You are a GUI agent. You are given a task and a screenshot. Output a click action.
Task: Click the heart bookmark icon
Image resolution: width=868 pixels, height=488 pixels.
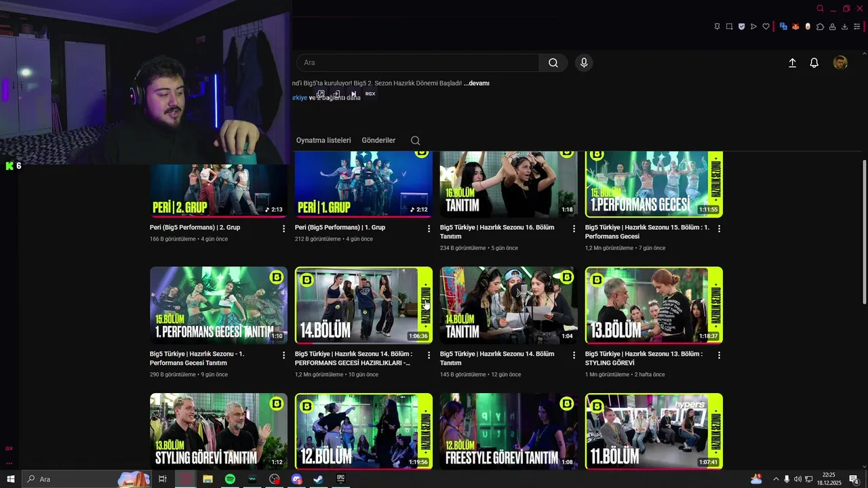coord(766,26)
